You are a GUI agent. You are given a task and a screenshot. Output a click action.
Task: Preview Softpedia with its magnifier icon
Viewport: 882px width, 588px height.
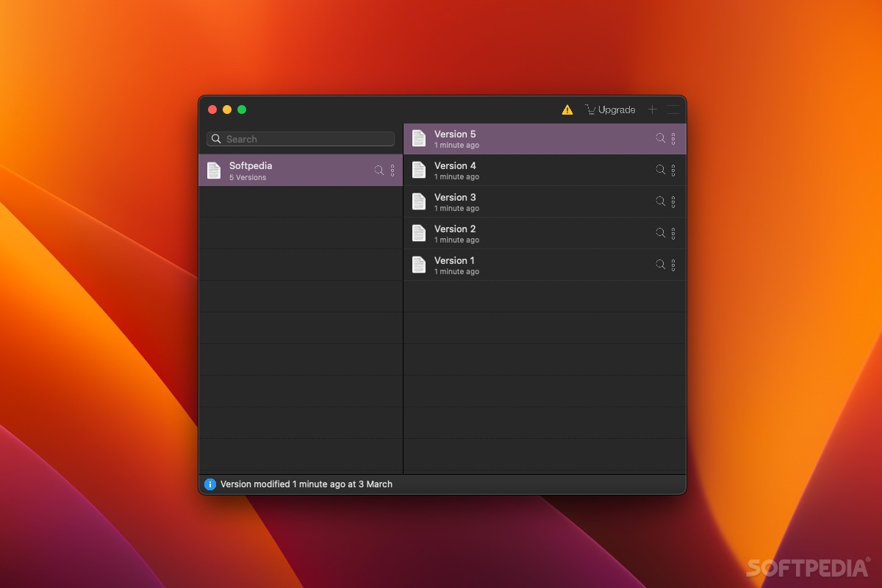[x=379, y=170]
